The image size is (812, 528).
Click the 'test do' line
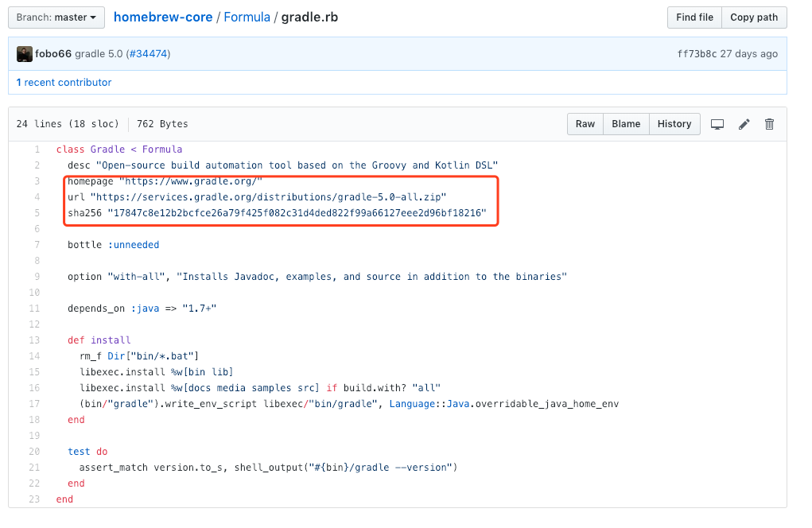point(87,452)
